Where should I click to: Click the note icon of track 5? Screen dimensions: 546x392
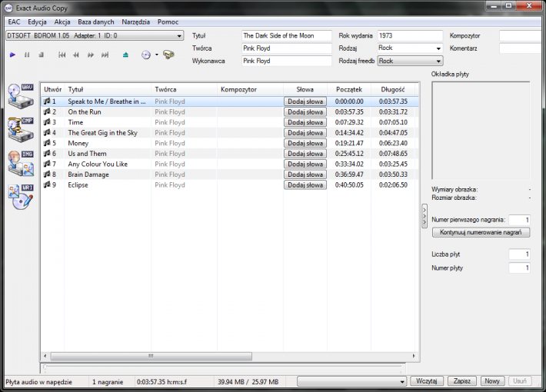tap(47, 143)
